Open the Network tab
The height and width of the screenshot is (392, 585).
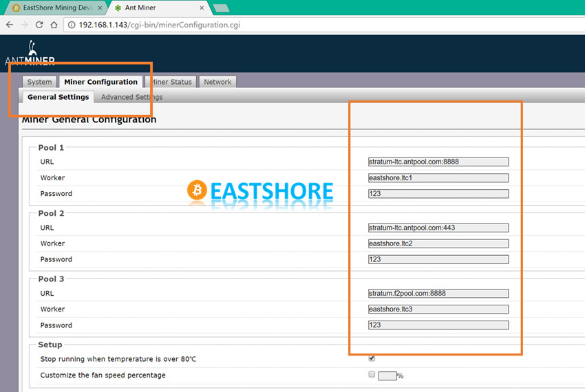217,82
